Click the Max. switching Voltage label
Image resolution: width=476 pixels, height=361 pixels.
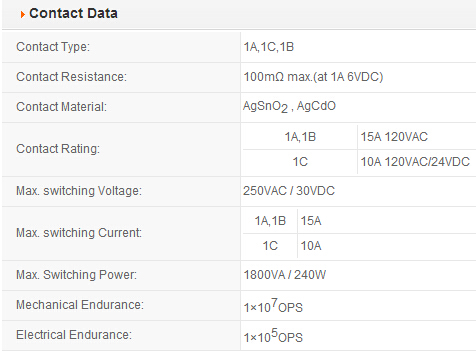[79, 191]
